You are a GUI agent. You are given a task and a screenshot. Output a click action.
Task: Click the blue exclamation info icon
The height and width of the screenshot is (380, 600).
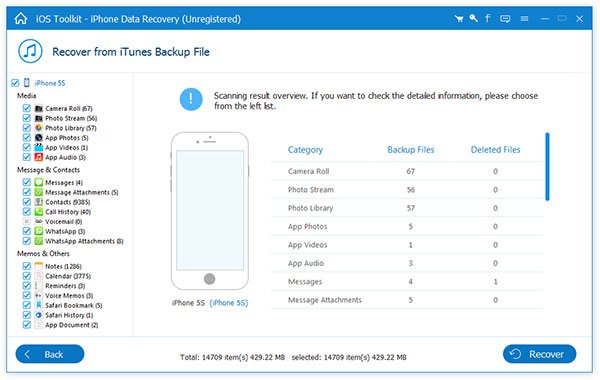191,99
